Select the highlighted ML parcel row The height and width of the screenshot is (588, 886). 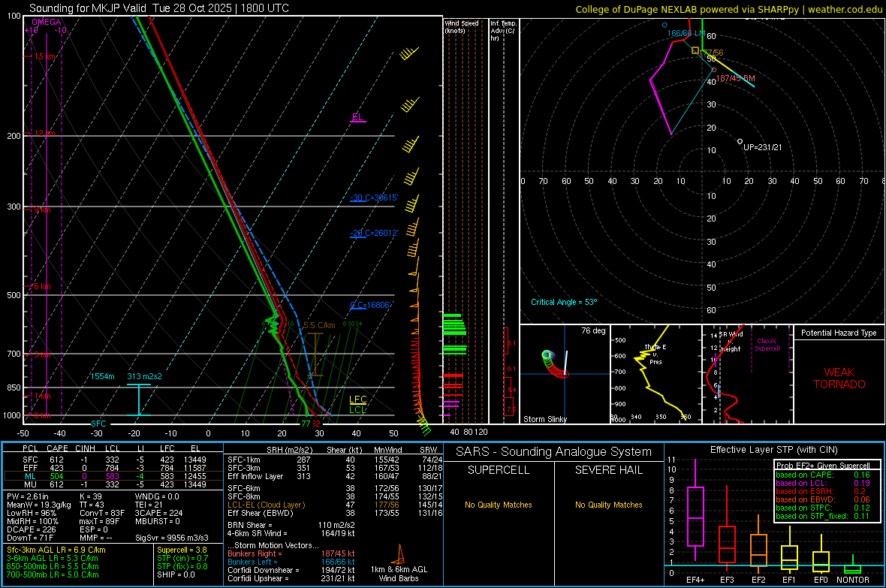(x=113, y=476)
